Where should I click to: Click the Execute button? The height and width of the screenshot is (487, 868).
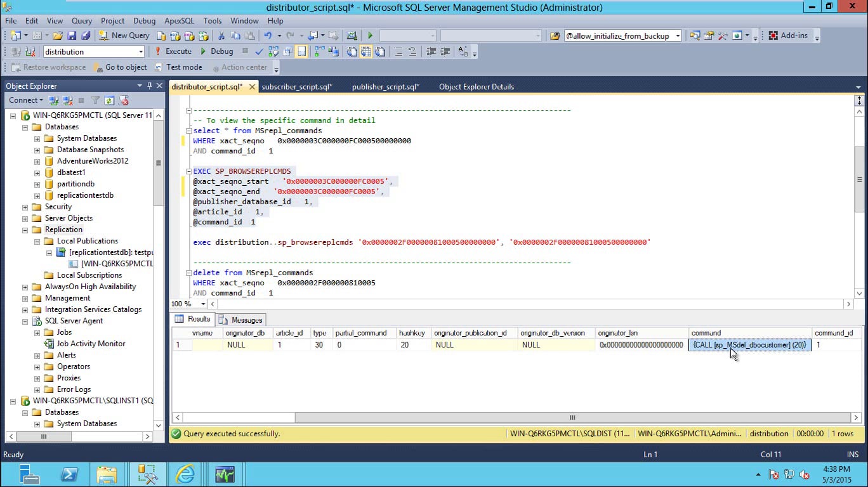click(173, 51)
